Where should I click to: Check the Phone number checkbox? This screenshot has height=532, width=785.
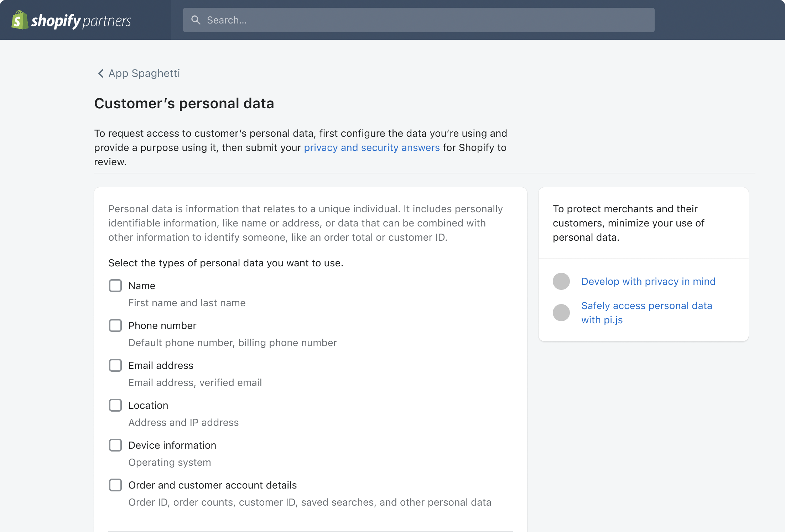coord(115,325)
